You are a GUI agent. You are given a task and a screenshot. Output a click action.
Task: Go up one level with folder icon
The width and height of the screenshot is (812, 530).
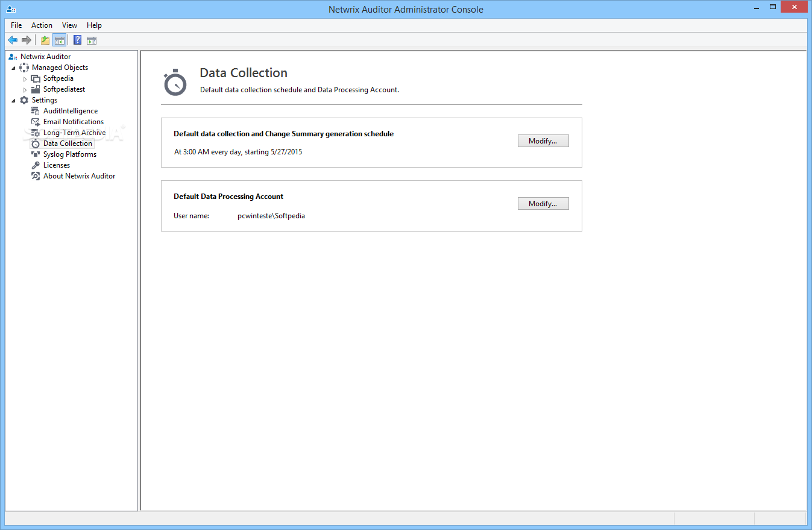tap(45, 40)
